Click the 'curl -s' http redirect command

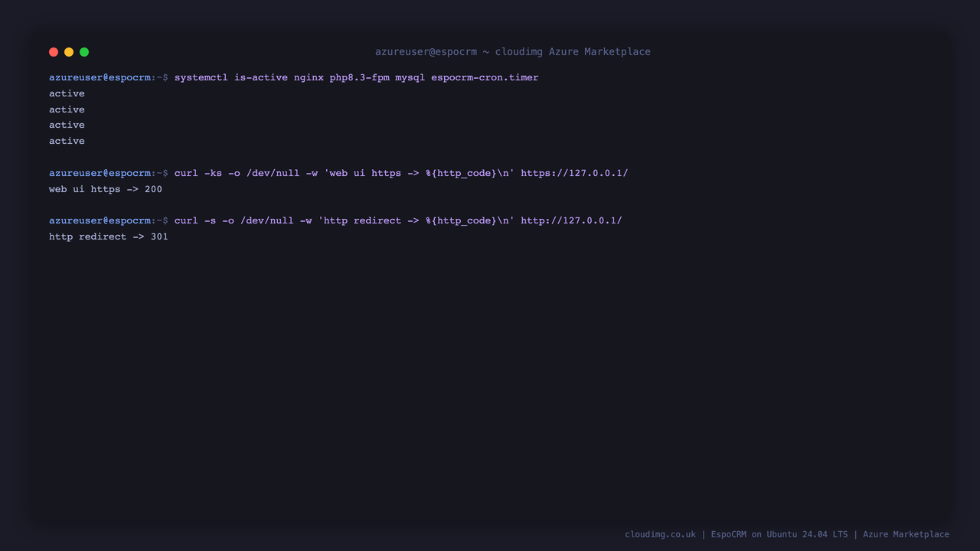(x=398, y=220)
